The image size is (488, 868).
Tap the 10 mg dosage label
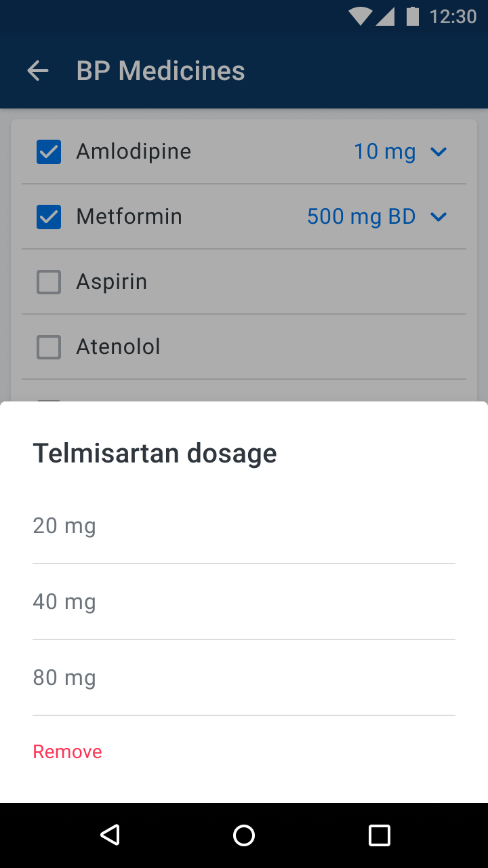(384, 152)
